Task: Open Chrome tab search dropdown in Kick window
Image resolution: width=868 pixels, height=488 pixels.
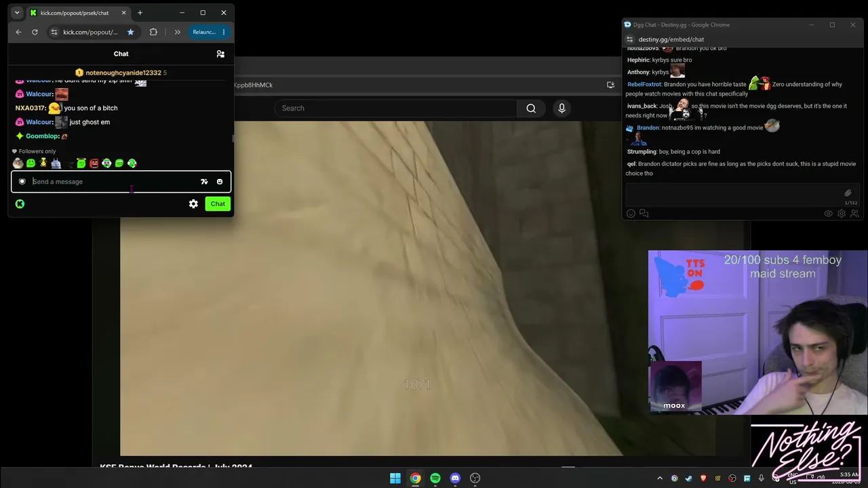Action: [x=17, y=13]
